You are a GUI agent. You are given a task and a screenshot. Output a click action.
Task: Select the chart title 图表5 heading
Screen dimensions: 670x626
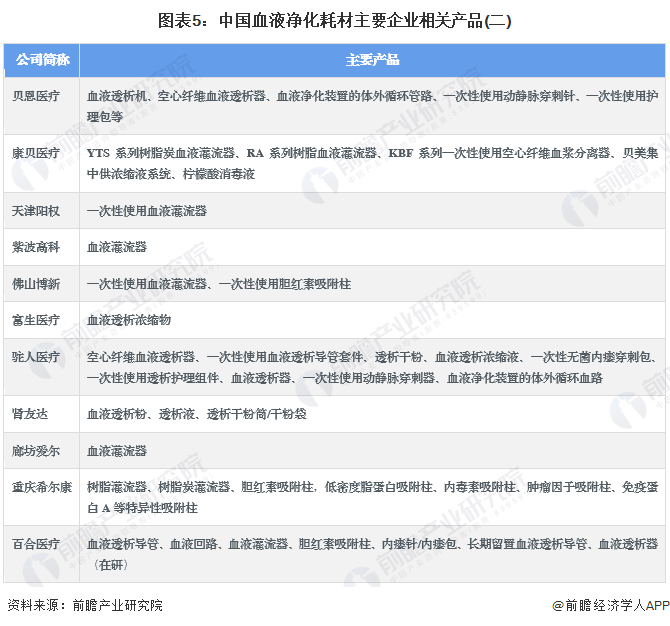pos(335,21)
